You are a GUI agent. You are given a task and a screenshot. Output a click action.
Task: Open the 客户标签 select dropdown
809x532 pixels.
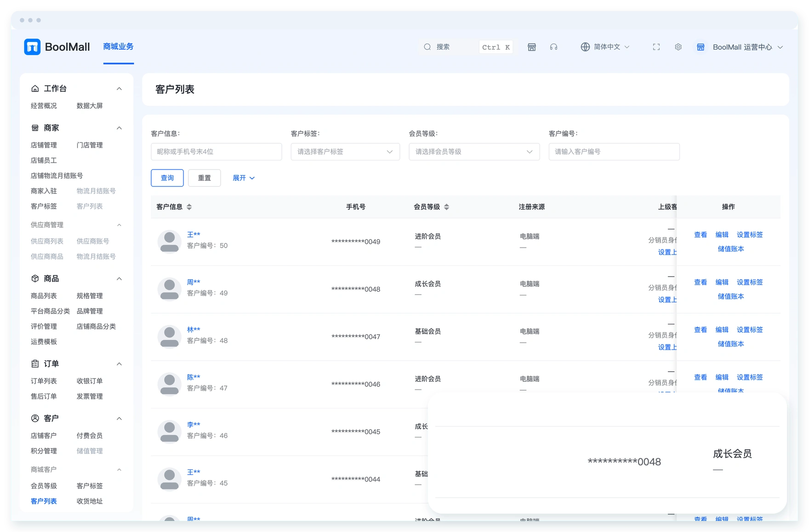[345, 152]
